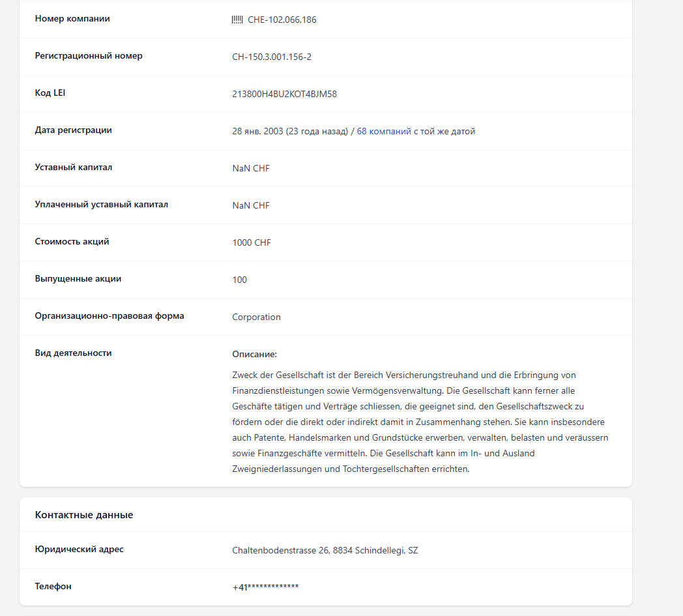This screenshot has height=616, width=683.
Task: Click the "Юридический адрес" row label
Action: pos(79,549)
